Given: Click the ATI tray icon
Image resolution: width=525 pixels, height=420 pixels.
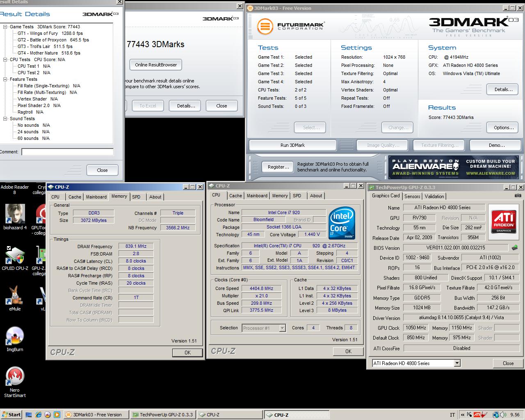Looking at the screenshot, I should tap(477, 415).
